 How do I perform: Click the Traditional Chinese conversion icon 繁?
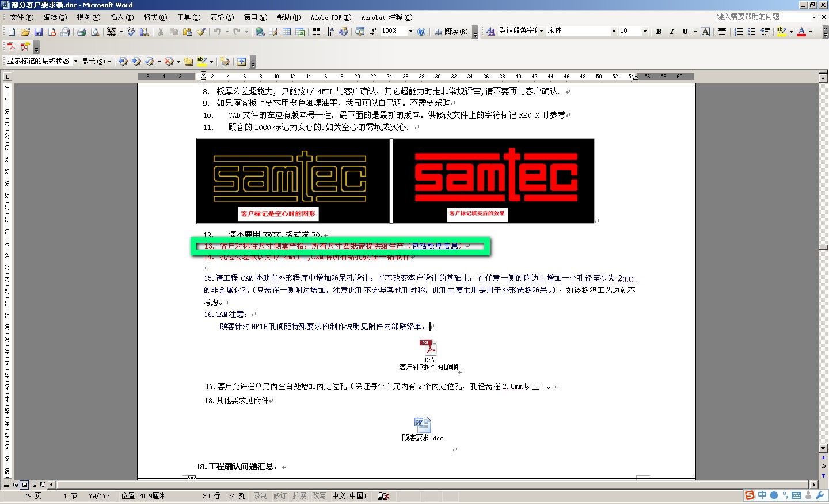click(x=112, y=32)
